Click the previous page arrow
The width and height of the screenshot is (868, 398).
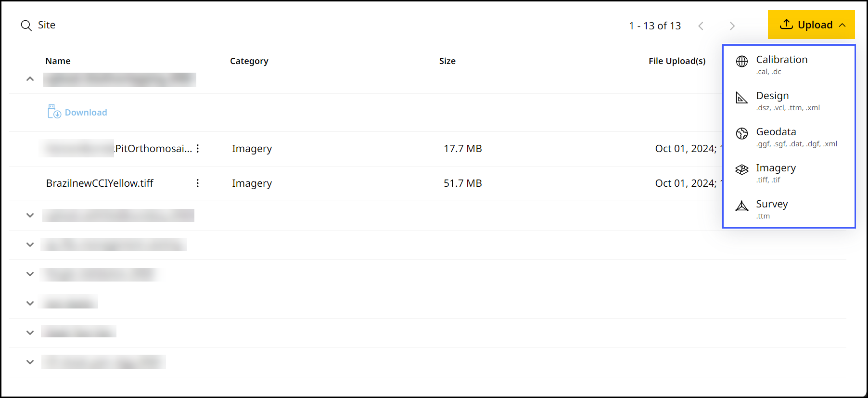pyautogui.click(x=701, y=26)
